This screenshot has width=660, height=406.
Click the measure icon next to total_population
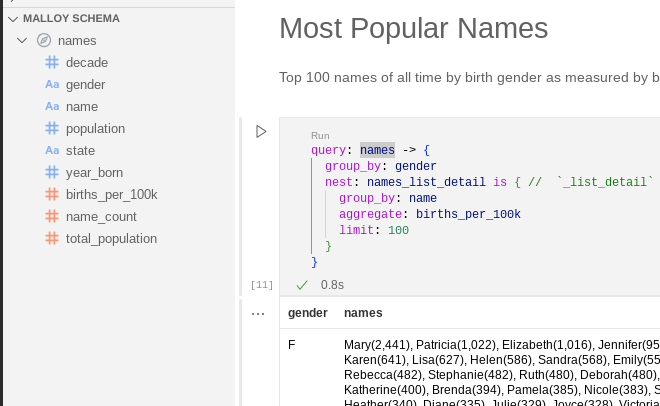point(52,238)
